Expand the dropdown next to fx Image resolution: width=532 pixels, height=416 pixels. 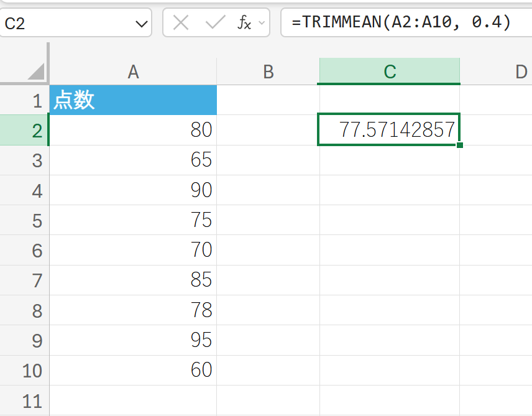(262, 24)
